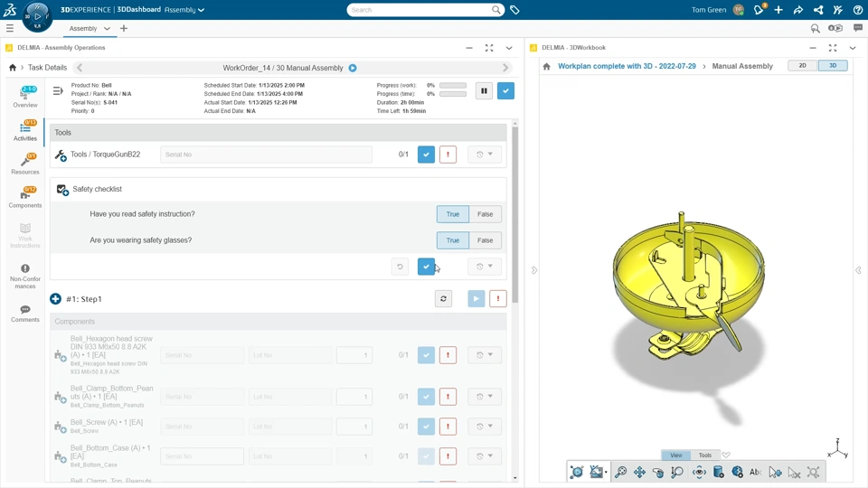Viewport: 868px width, 488px height.
Task: Validate the Safety checklist with checkmark
Action: tap(426, 266)
